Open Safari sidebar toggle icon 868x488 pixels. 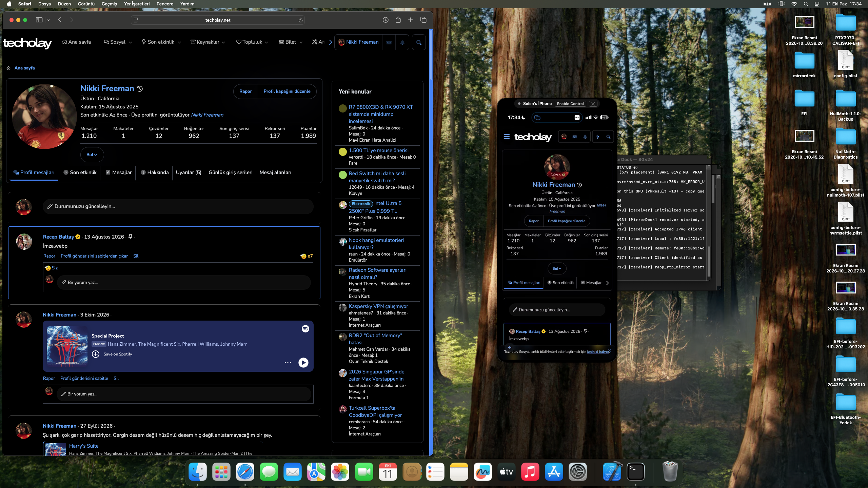39,20
